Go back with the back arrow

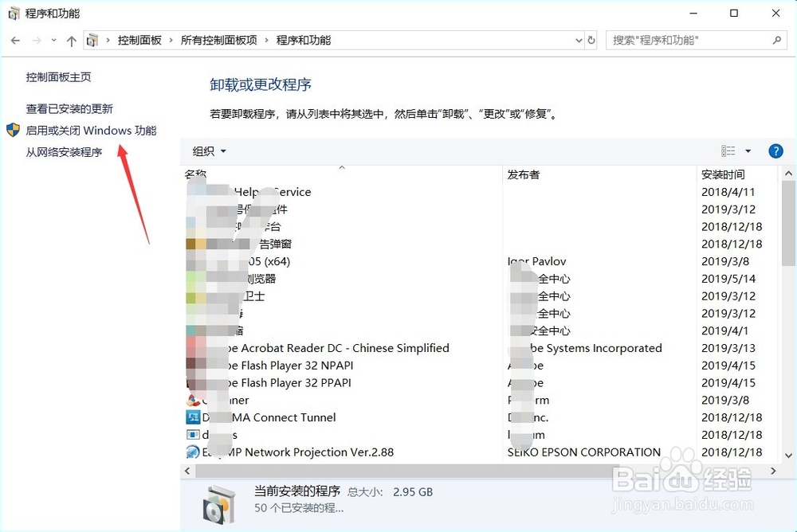(15, 40)
